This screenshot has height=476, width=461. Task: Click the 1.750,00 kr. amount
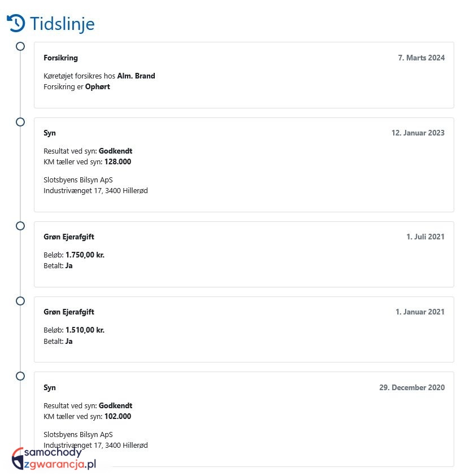pos(85,255)
